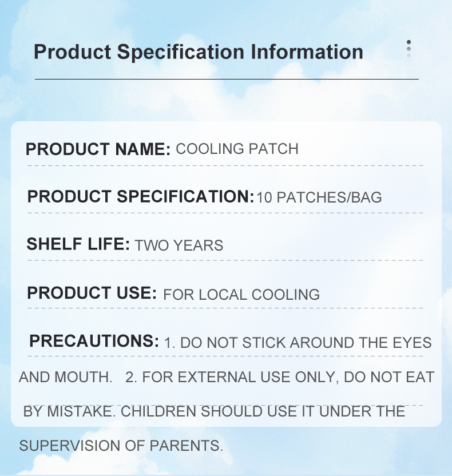Select the PRODUCT USE label
The height and width of the screenshot is (476, 452).
tap(92, 293)
